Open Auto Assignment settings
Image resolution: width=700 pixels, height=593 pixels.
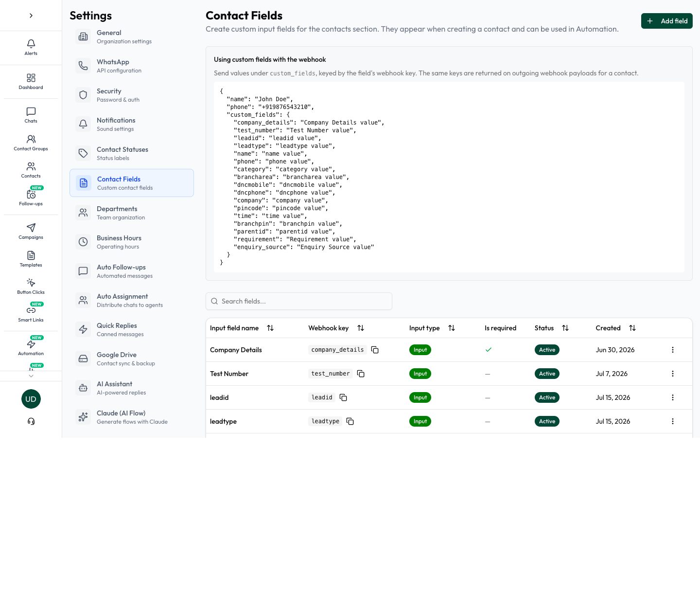pos(132,300)
